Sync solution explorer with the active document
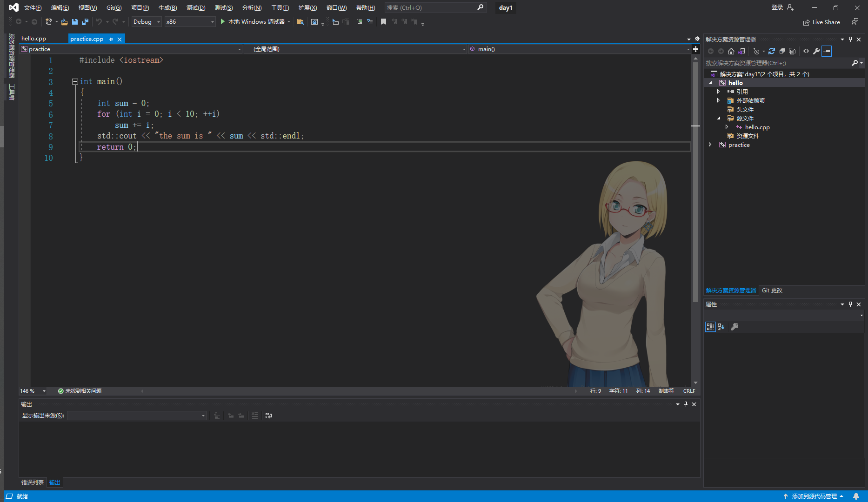Image resolution: width=868 pixels, height=502 pixels. click(x=772, y=51)
